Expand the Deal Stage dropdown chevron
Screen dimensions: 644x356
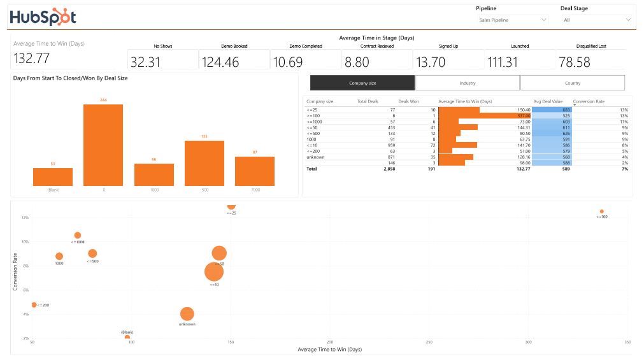(x=628, y=20)
